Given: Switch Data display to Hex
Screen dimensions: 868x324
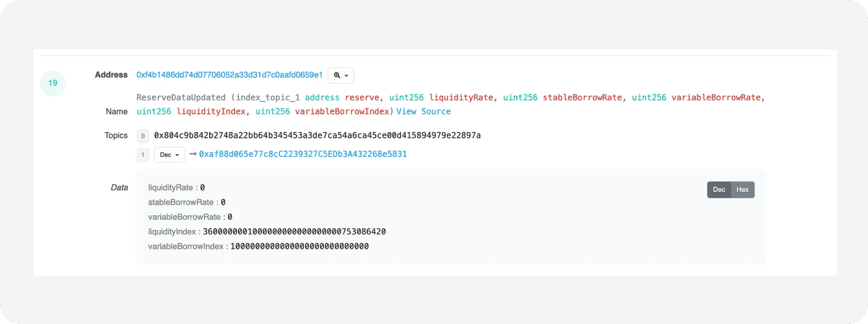Looking at the screenshot, I should (742, 189).
